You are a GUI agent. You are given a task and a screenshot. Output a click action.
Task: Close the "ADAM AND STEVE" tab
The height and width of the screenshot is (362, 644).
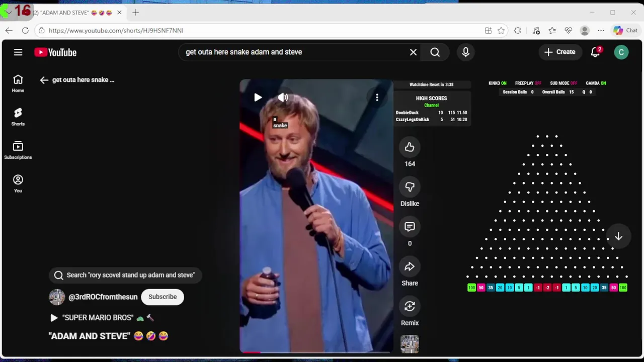(119, 13)
